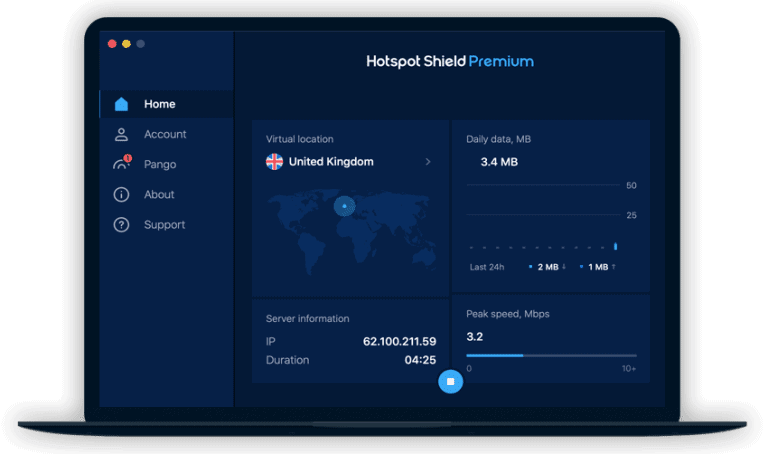Viewport: 768px width, 454px height.
Task: Click the About info circle icon
Action: pyautogui.click(x=121, y=194)
